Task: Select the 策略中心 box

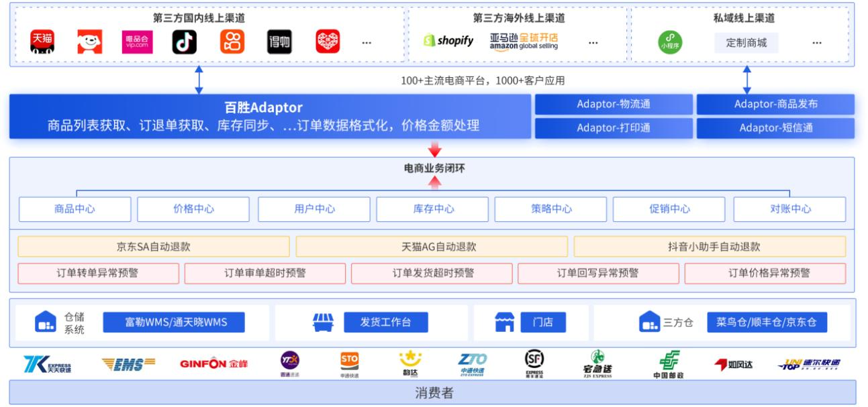Action: click(551, 209)
